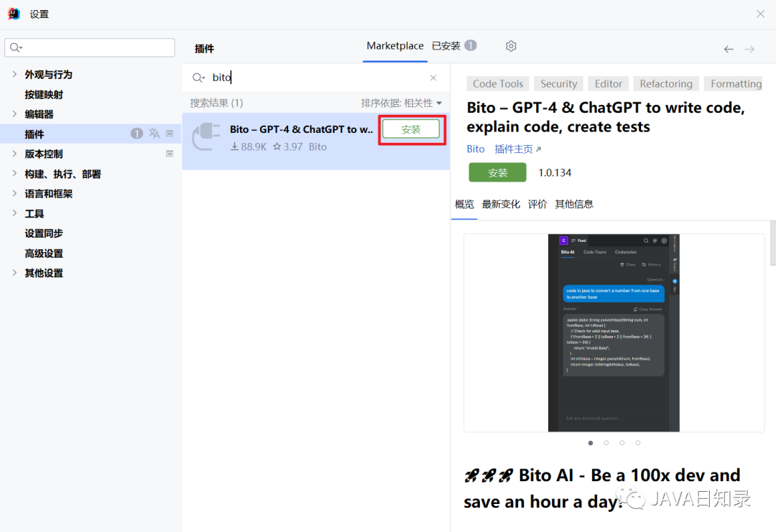
Task: Click the 1.0.134 version number
Action: pyautogui.click(x=555, y=172)
